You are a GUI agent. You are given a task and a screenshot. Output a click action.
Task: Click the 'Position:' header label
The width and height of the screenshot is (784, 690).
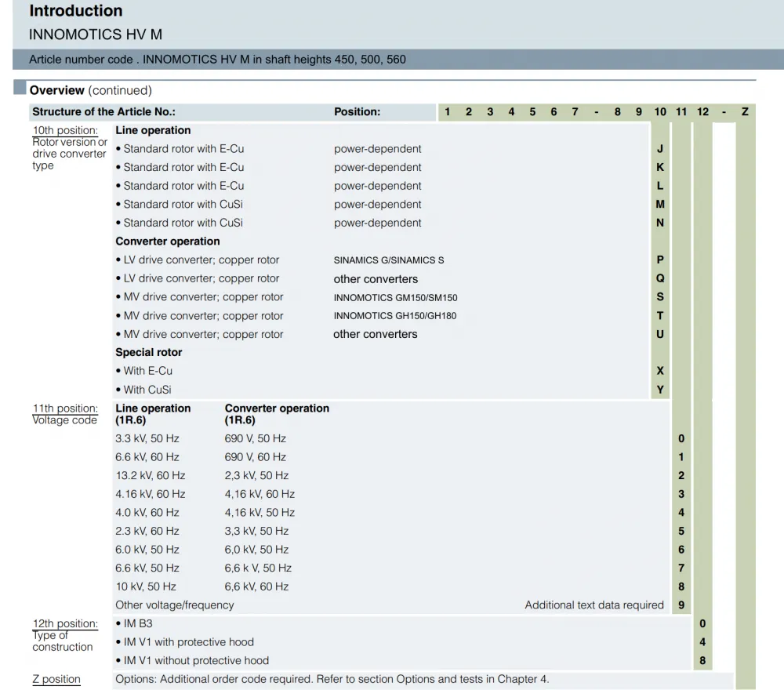tap(357, 112)
